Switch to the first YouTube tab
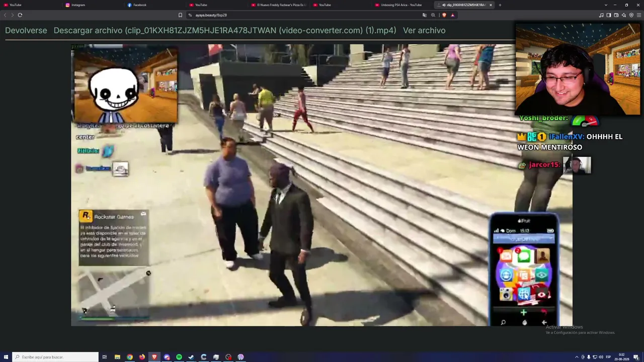Screen dimensions: 644x362 pyautogui.click(x=30, y=5)
